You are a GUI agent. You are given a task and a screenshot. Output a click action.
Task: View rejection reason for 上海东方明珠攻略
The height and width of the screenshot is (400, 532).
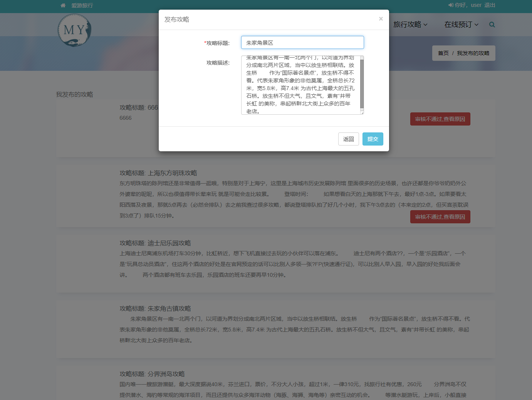pos(440,217)
